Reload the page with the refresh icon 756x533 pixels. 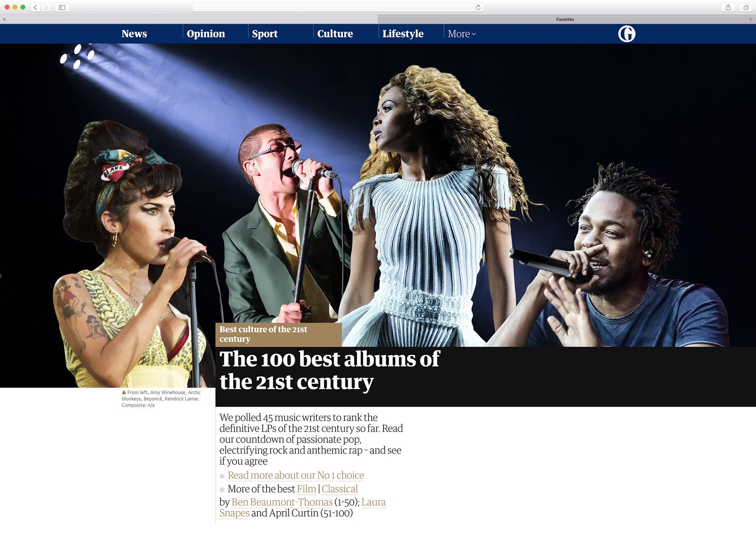tap(478, 7)
